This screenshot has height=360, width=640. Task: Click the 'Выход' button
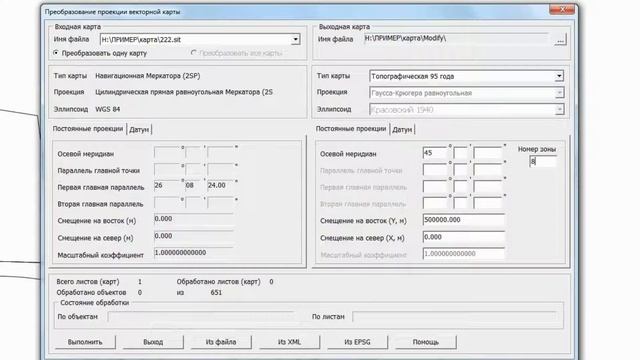(x=153, y=342)
